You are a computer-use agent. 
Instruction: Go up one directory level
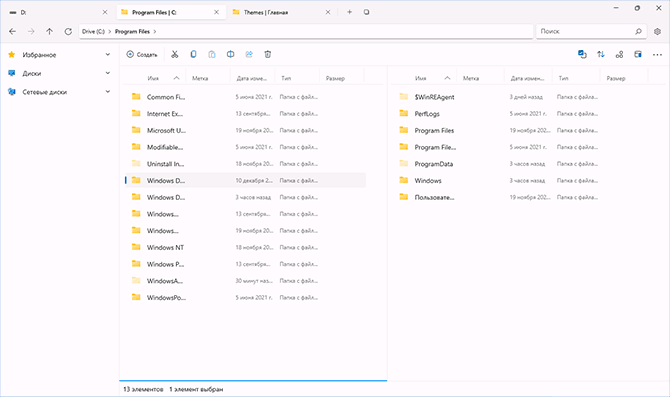click(50, 31)
